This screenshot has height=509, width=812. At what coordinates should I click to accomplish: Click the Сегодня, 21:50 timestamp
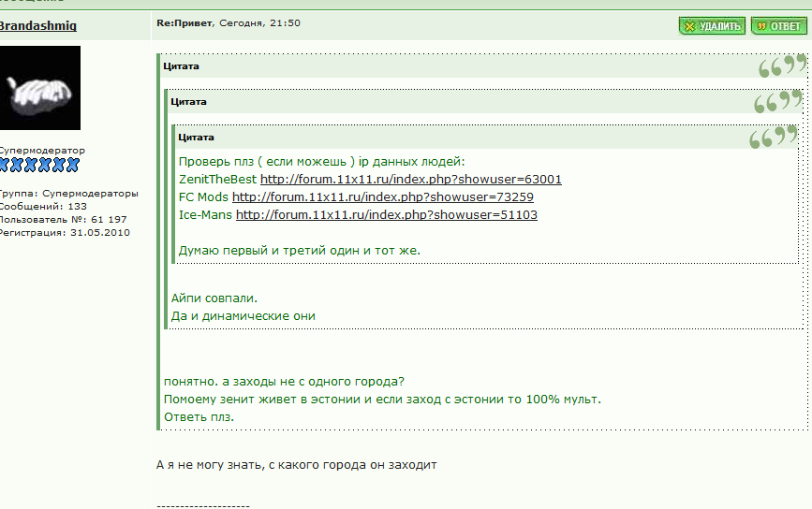pyautogui.click(x=260, y=22)
